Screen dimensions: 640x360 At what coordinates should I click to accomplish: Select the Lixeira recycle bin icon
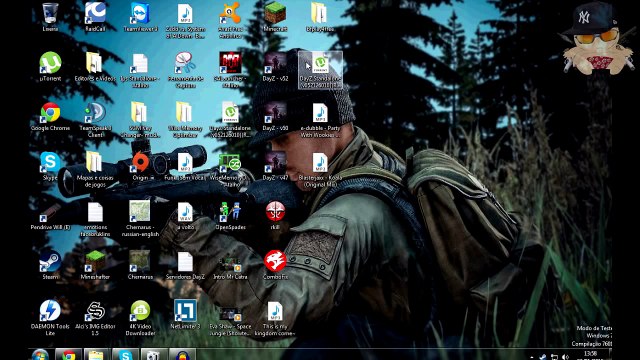click(x=50, y=17)
